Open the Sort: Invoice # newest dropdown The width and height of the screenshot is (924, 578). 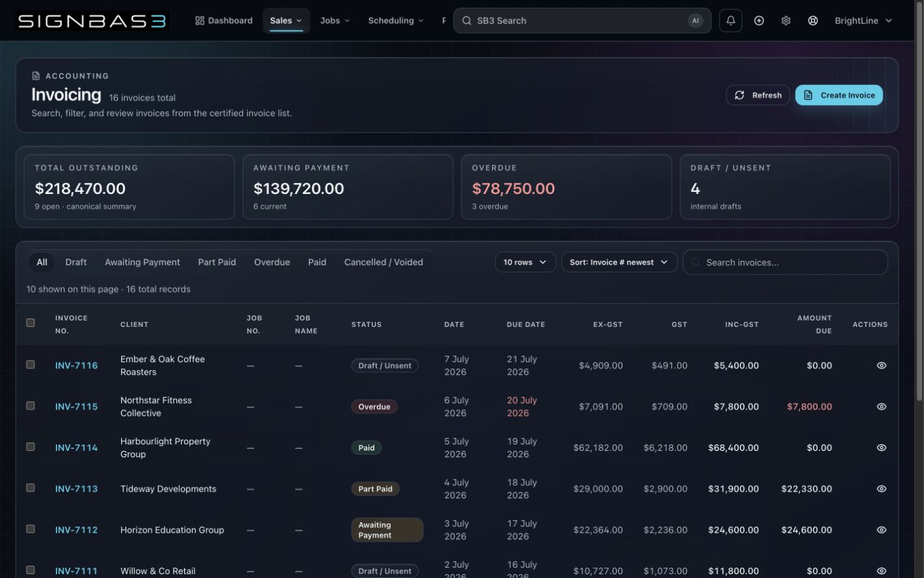619,262
